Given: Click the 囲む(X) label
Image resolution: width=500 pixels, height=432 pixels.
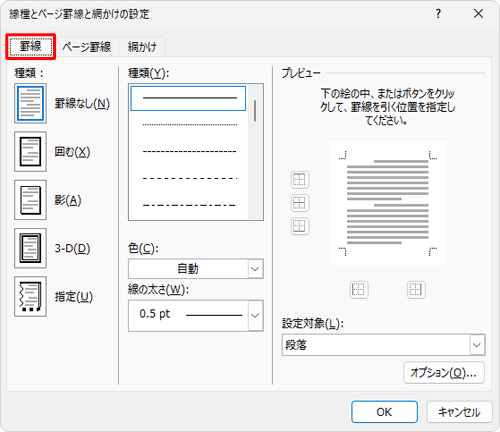Looking at the screenshot, I should coord(72,152).
